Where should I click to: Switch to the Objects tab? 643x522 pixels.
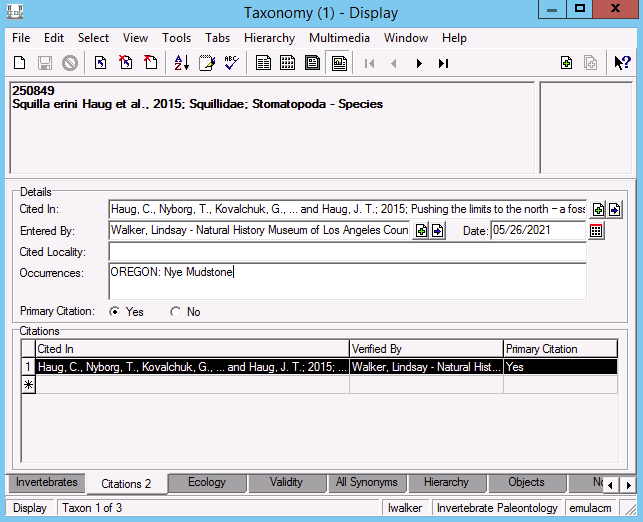point(526,482)
